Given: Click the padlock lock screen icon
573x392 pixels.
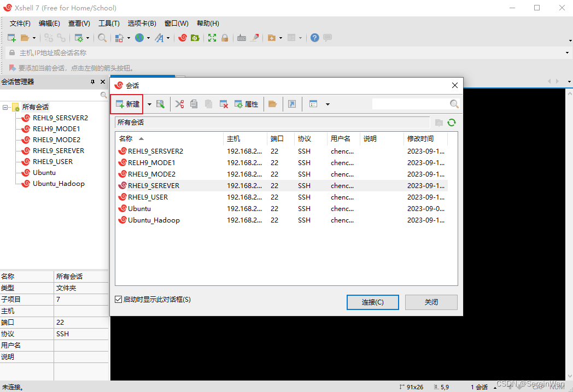Looking at the screenshot, I should (x=225, y=38).
